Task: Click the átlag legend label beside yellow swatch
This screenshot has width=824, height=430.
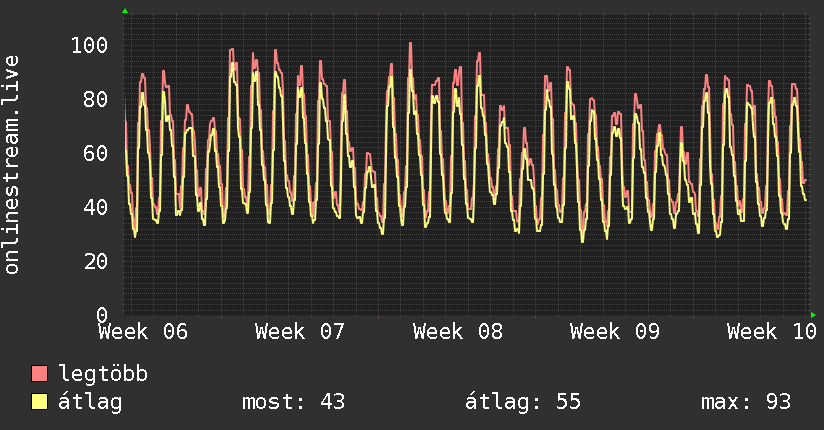Action: (90, 403)
